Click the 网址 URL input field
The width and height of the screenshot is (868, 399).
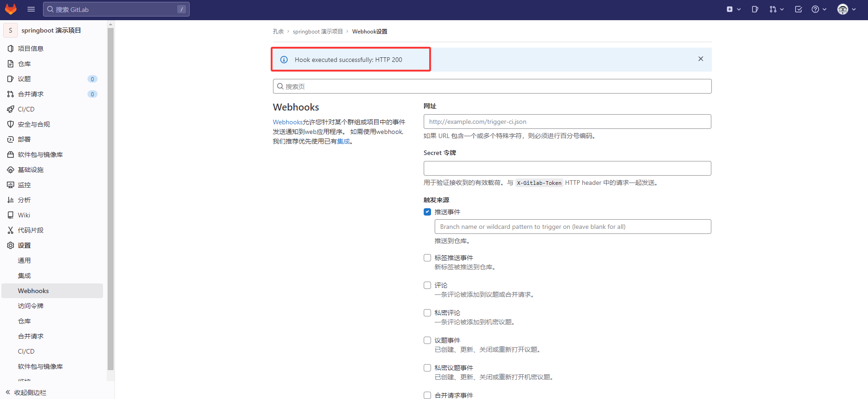coord(567,122)
